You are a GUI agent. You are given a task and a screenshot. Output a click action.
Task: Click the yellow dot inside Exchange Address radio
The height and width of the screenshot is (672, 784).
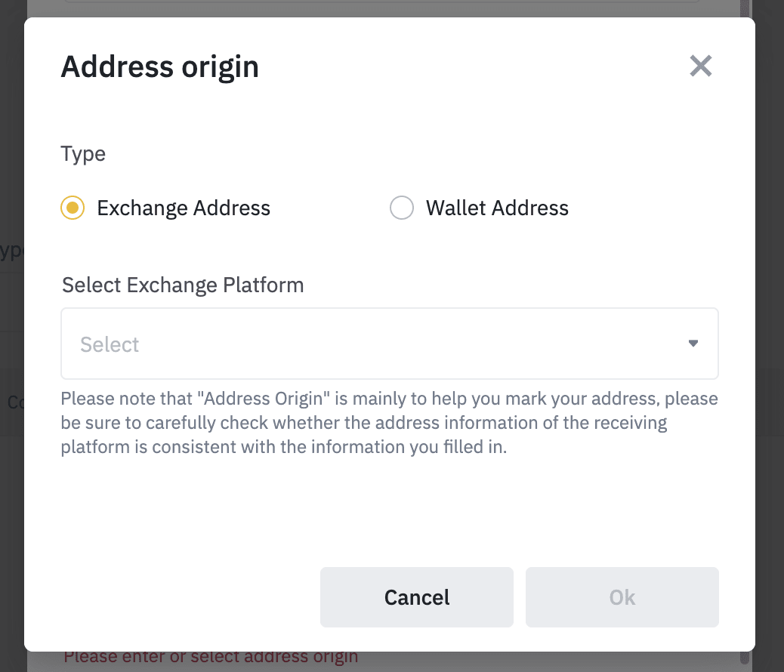[73, 208]
